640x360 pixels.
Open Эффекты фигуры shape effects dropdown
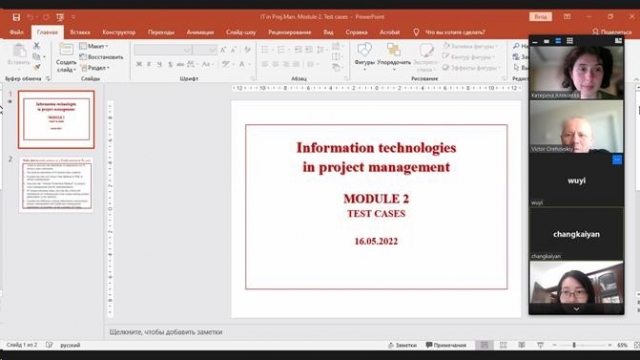[x=471, y=68]
